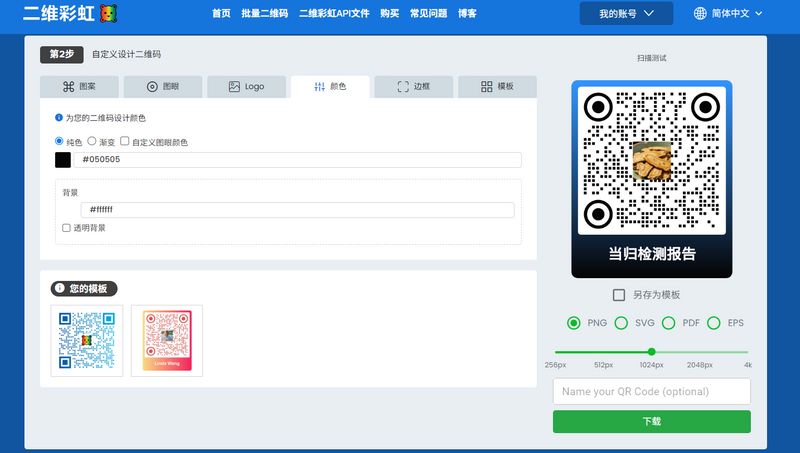Open the 购买 navigation item
Image resolution: width=800 pixels, height=453 pixels.
[x=390, y=13]
